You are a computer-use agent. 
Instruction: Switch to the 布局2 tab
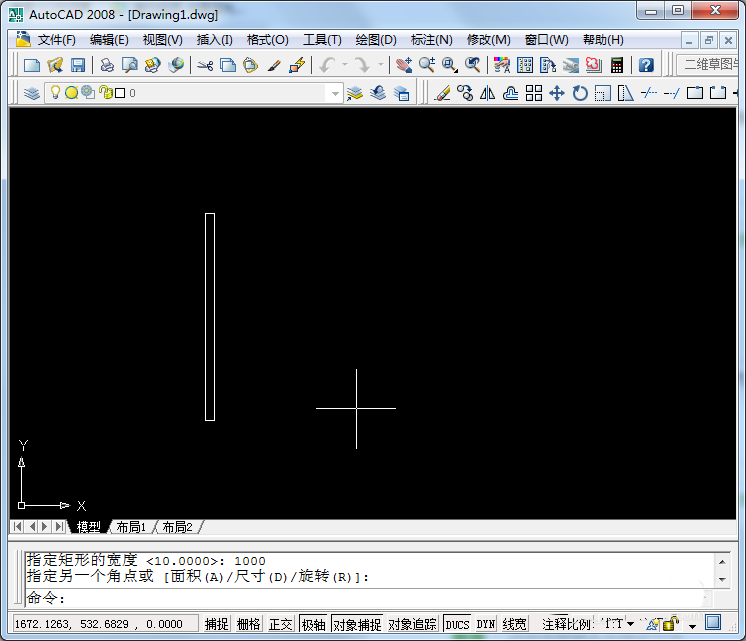tap(177, 527)
